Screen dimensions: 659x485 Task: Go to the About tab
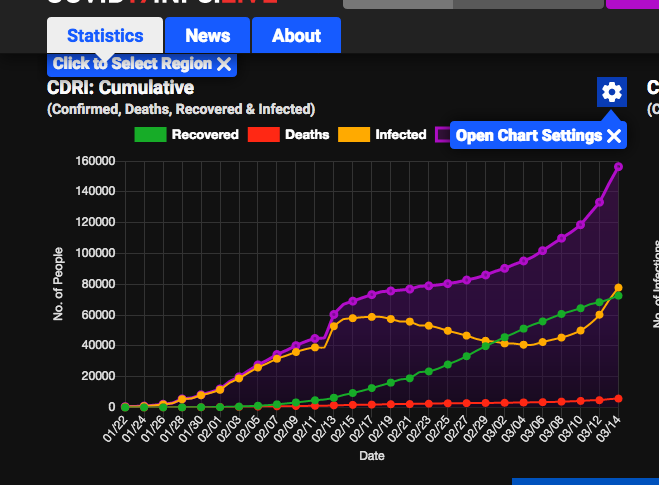[x=296, y=36]
